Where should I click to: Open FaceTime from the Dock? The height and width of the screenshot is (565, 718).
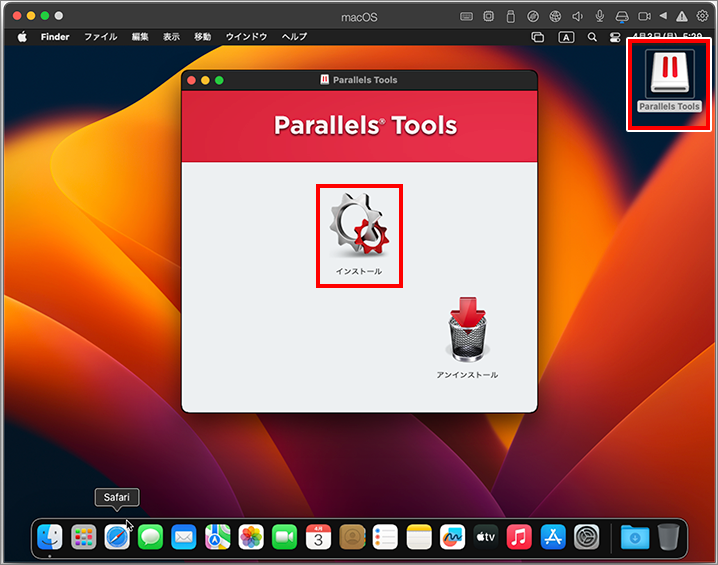(284, 537)
